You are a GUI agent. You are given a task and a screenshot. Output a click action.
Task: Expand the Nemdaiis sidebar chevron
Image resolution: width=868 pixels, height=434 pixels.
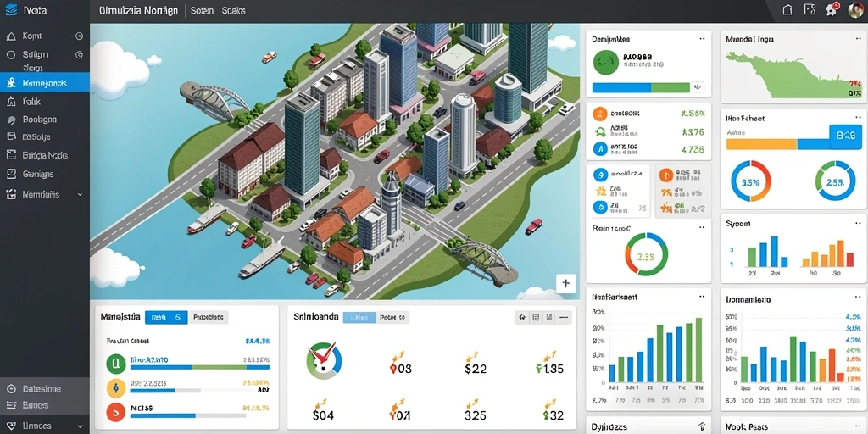(80, 195)
